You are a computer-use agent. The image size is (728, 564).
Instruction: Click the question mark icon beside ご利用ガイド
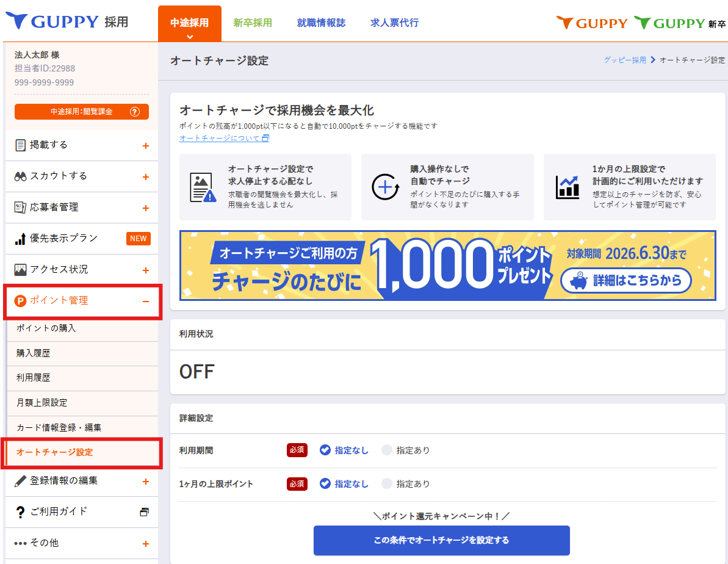(20, 512)
